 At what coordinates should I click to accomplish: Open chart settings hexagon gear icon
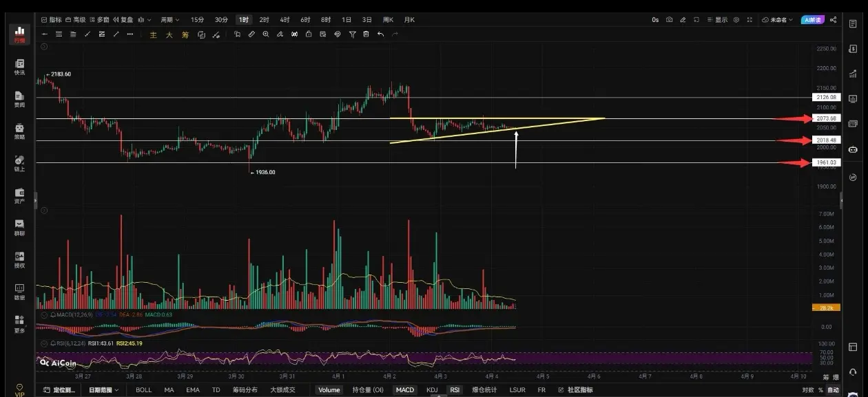(x=736, y=20)
